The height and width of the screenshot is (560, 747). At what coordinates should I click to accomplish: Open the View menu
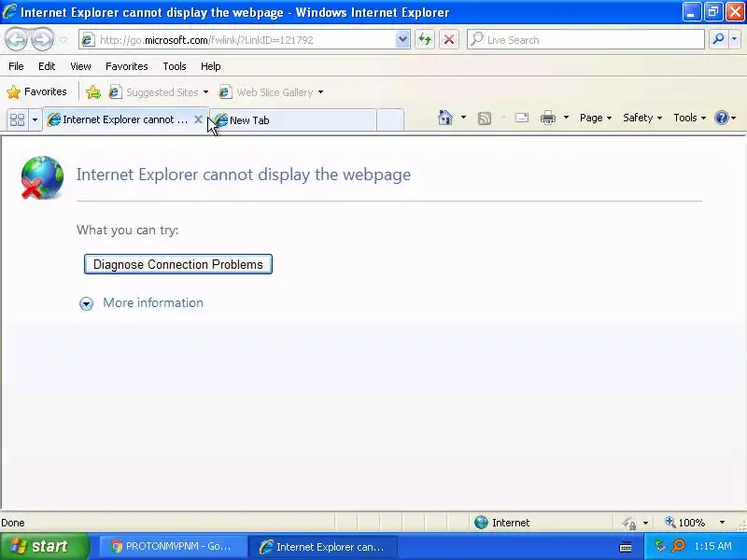[x=80, y=66]
